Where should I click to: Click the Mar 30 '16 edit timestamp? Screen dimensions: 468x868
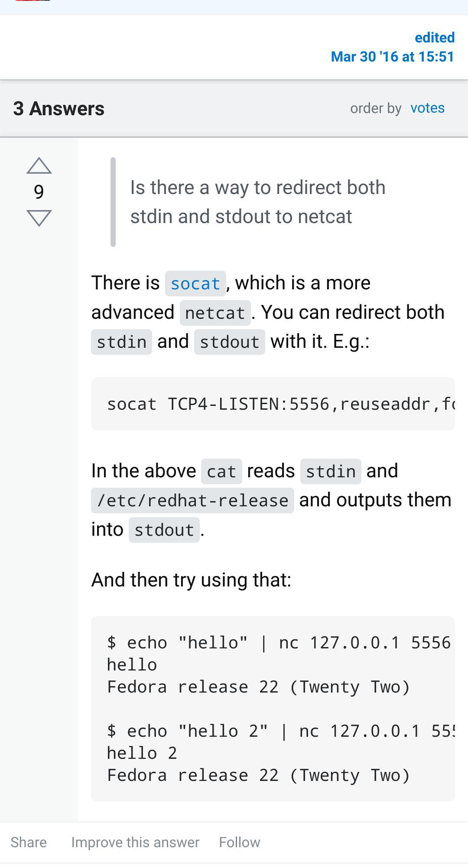(392, 57)
